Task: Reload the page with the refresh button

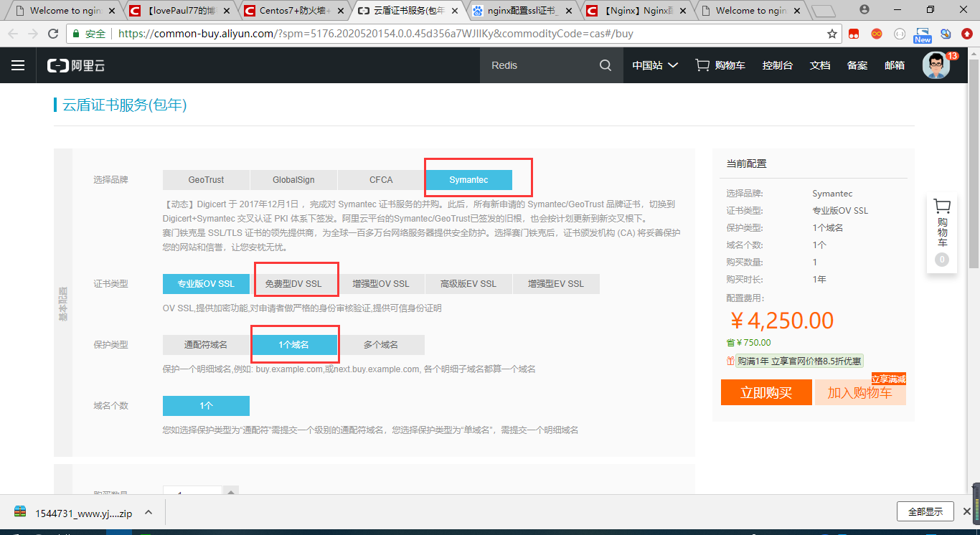Action: click(53, 34)
